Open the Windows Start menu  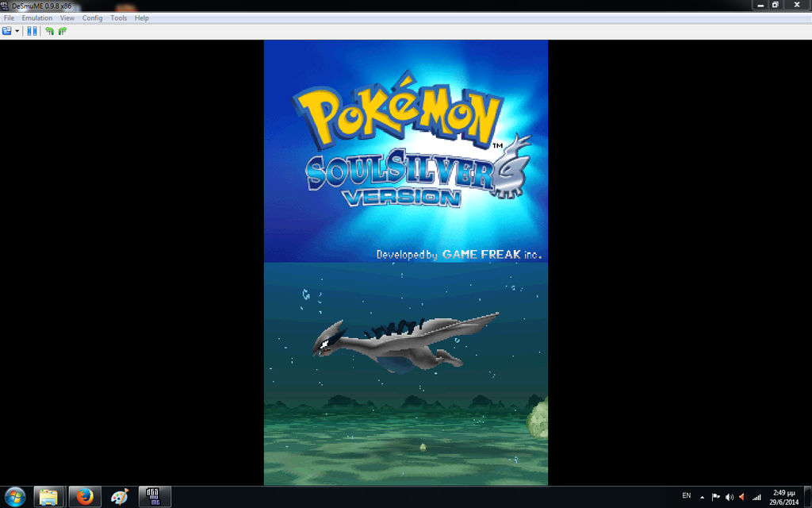(x=14, y=497)
